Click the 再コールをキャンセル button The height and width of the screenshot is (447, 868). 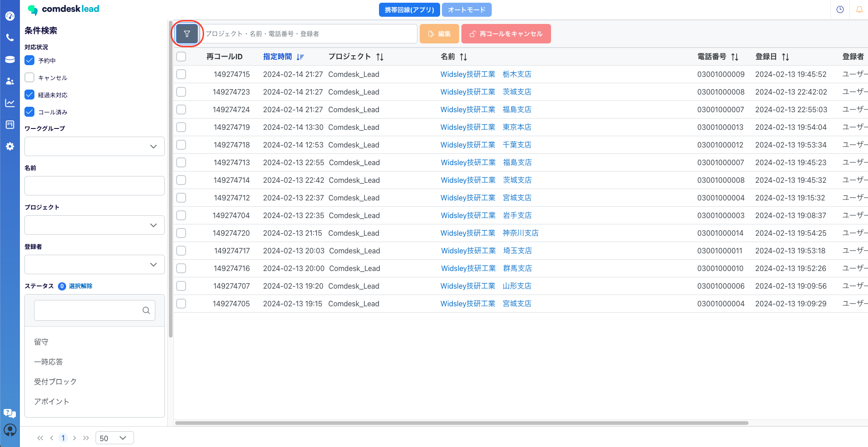506,34
